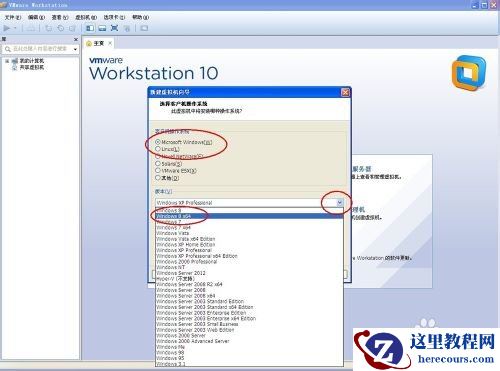
Task: Select the VMware ESX radio button
Action: [158, 171]
